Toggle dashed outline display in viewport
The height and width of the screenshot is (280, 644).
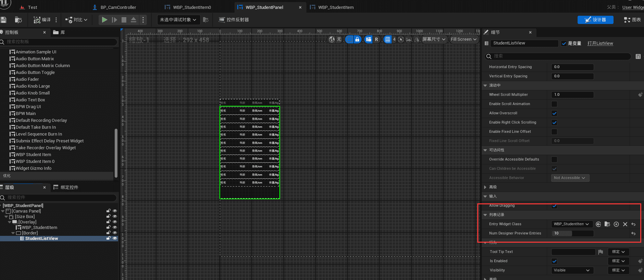(349, 39)
